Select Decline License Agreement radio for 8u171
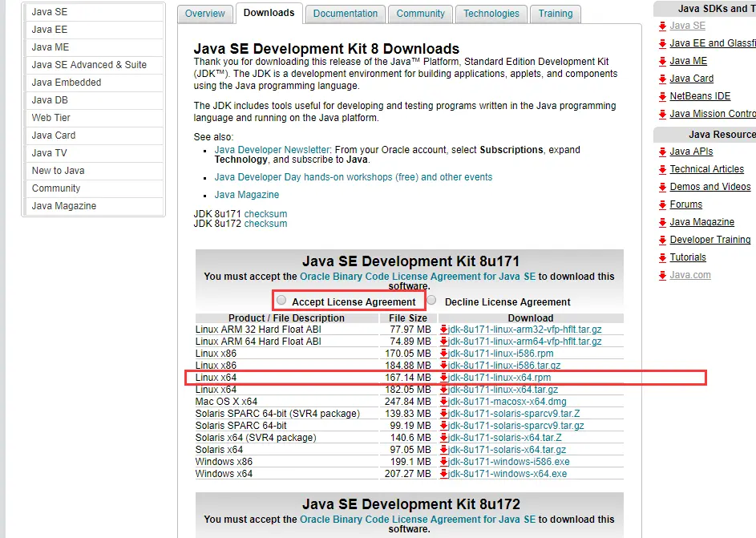The width and height of the screenshot is (756, 538). [x=431, y=301]
